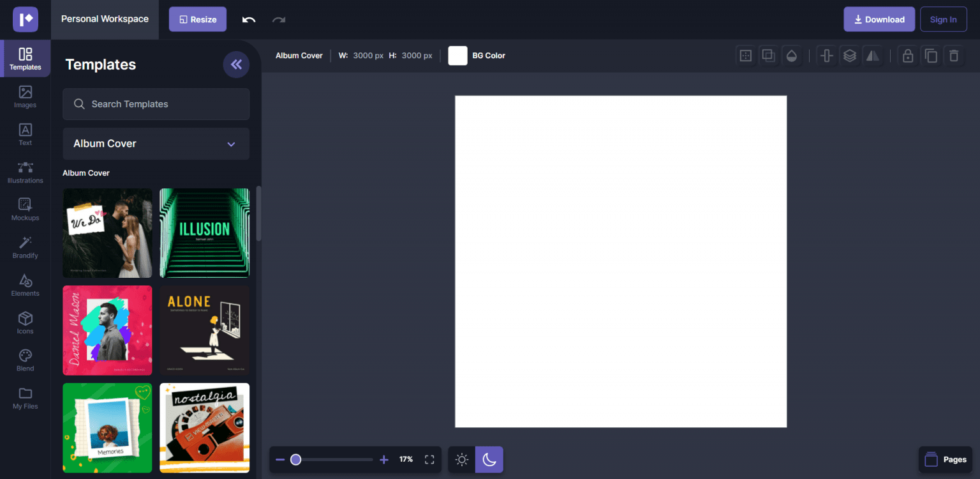Switch to light mode sun toggle
Image resolution: width=980 pixels, height=479 pixels.
click(462, 459)
